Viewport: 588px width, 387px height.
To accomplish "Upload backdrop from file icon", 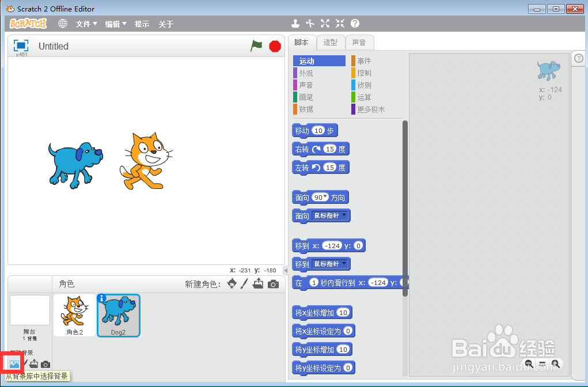I will [x=34, y=363].
